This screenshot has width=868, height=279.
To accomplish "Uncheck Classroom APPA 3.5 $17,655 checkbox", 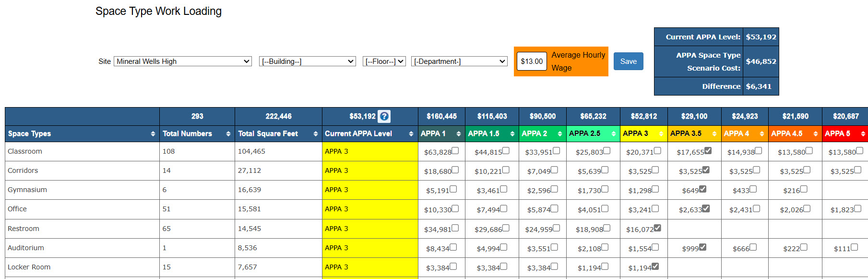I will tap(708, 151).
